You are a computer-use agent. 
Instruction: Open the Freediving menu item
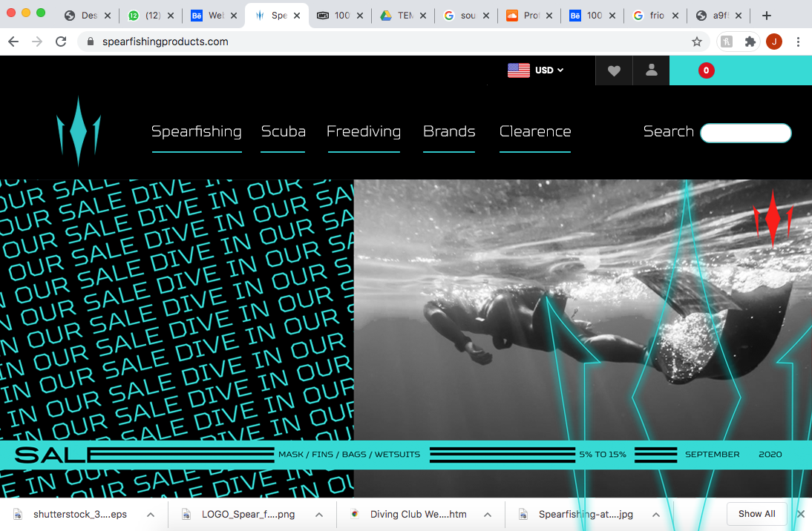tap(364, 132)
